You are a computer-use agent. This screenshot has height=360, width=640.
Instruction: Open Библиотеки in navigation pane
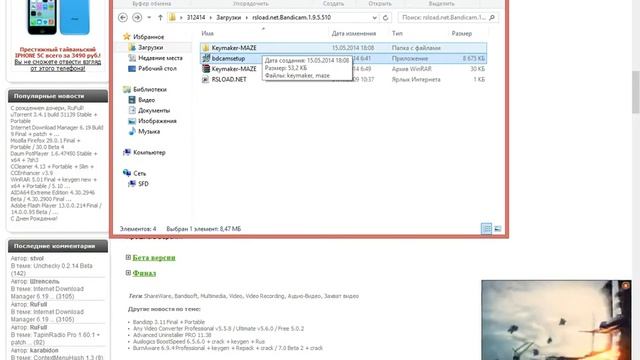[149, 89]
